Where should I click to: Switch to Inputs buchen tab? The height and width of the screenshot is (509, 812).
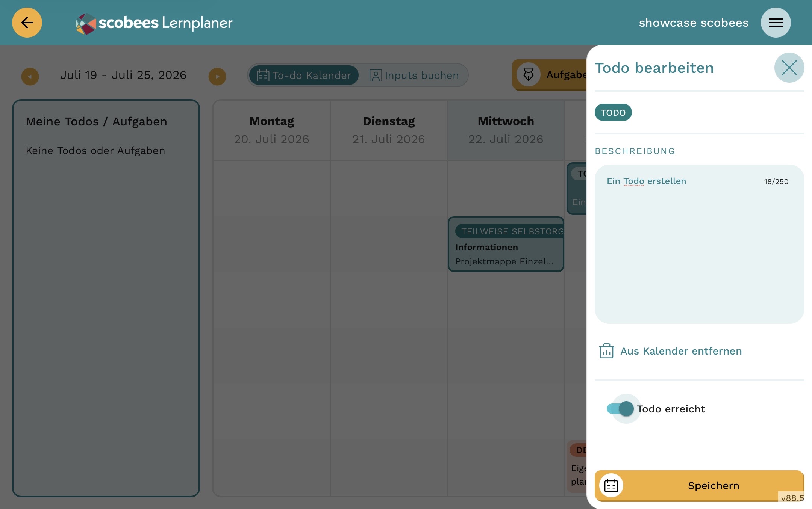tap(414, 75)
